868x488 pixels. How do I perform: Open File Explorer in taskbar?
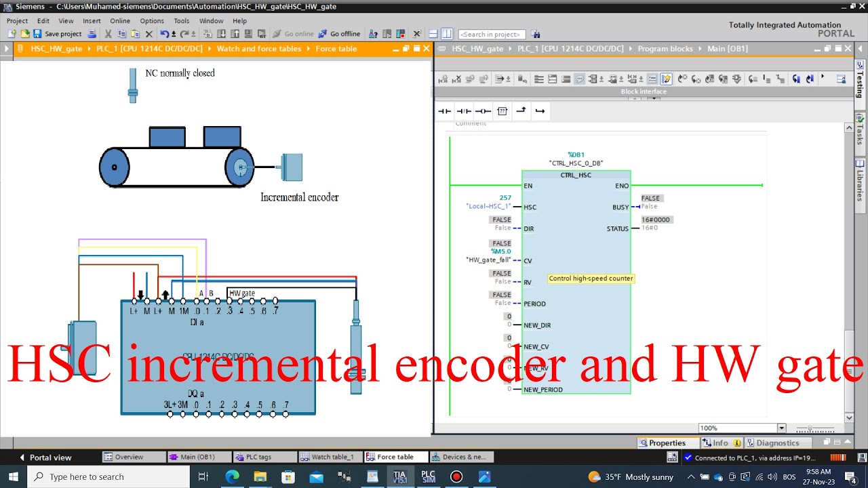point(260,476)
